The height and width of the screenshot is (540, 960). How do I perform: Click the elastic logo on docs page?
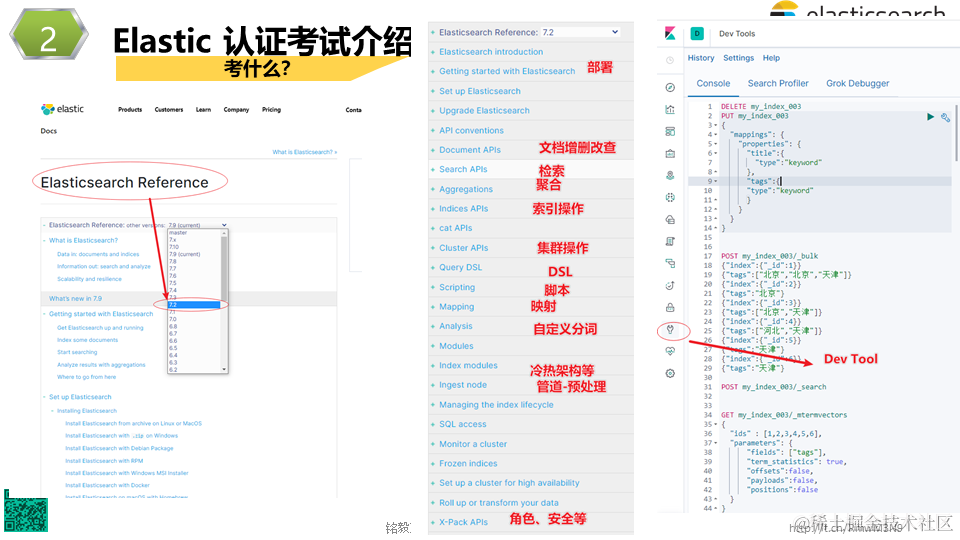point(62,109)
